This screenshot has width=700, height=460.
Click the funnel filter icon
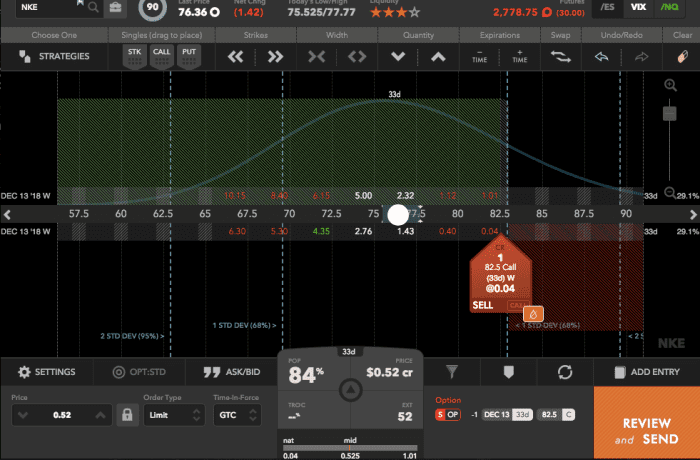click(452, 371)
